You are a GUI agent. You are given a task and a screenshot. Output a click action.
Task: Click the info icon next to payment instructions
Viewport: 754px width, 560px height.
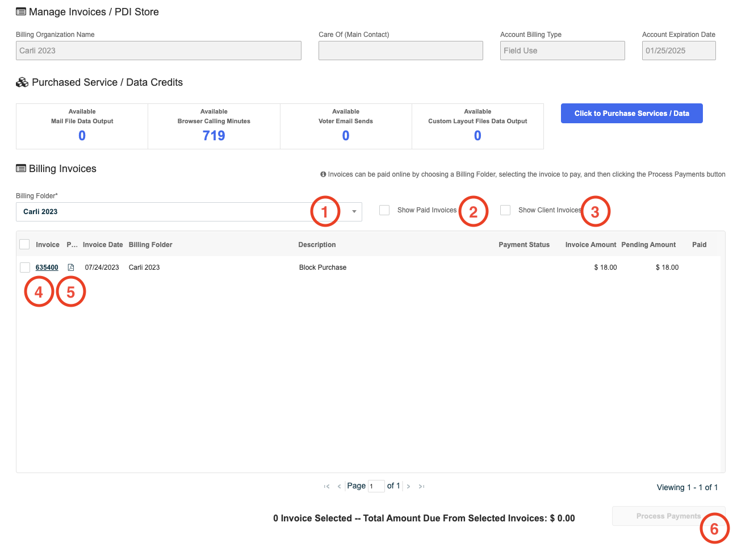pos(324,174)
